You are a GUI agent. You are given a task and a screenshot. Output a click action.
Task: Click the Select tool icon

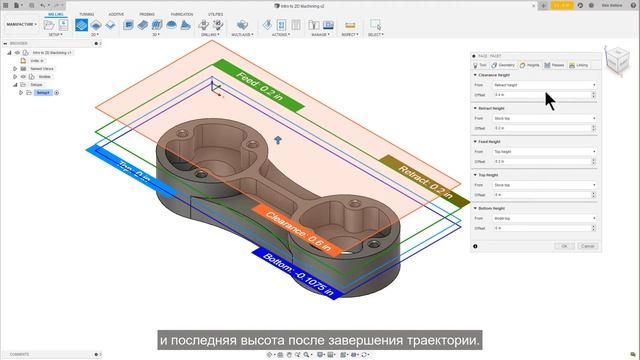[375, 25]
